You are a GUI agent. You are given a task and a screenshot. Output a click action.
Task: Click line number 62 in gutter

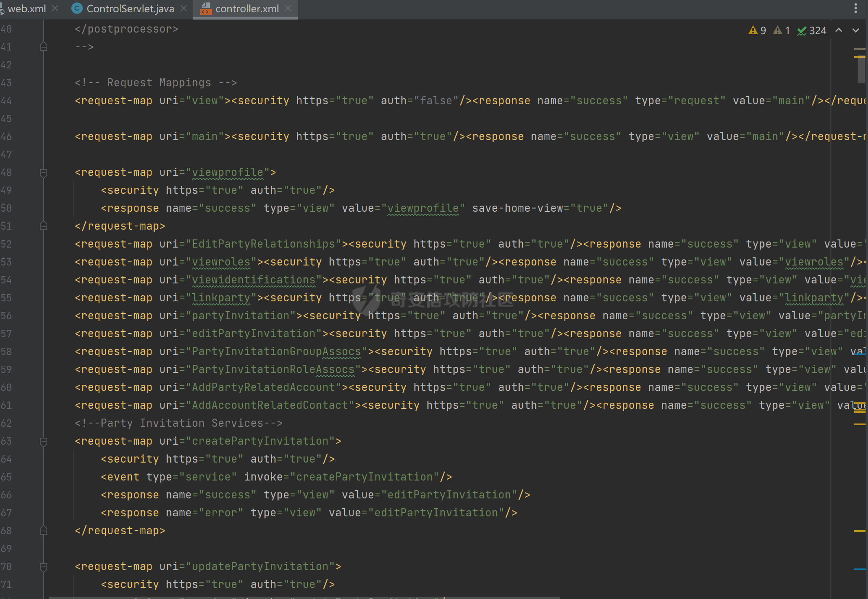coord(6,423)
